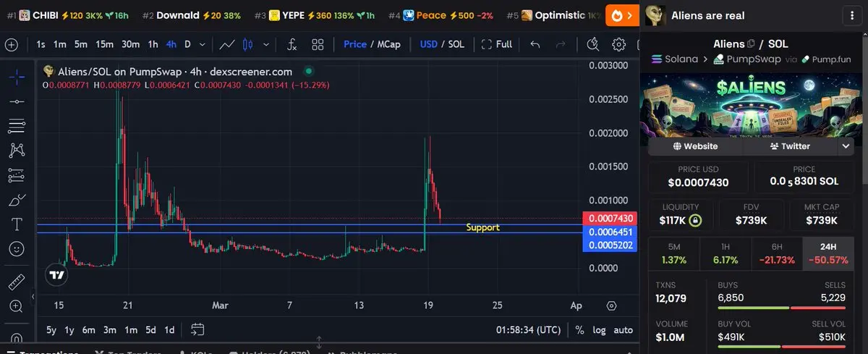Select the brush drawing tool
Screen dimensions: 868x354
16,200
